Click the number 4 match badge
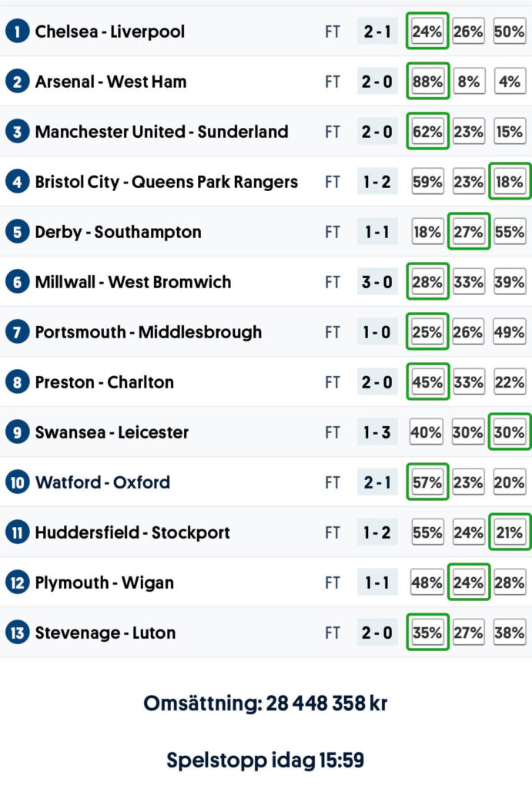This screenshot has height=789, width=532. point(17,182)
